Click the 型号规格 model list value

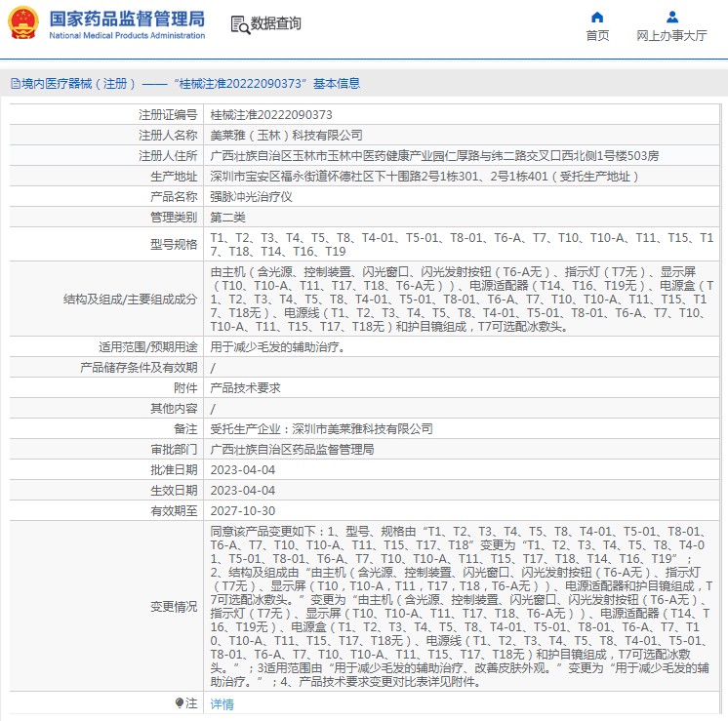coord(462,244)
